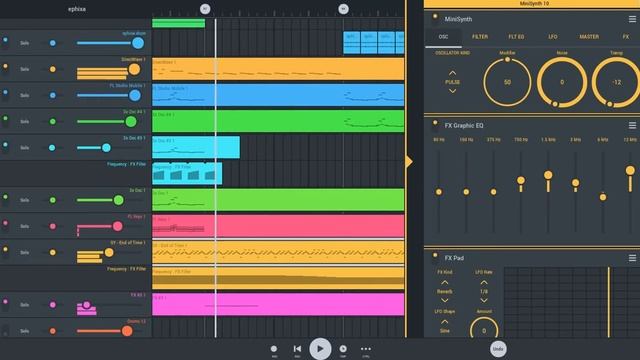Image resolution: width=640 pixels, height=360 pixels.
Task: Mute the DirectWave 1 track
Action: tap(5, 68)
